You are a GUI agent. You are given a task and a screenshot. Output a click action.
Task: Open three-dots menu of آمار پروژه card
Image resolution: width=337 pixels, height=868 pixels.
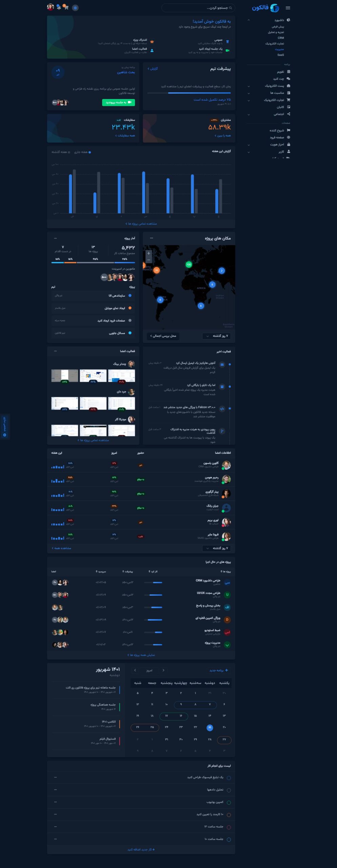click(x=55, y=238)
